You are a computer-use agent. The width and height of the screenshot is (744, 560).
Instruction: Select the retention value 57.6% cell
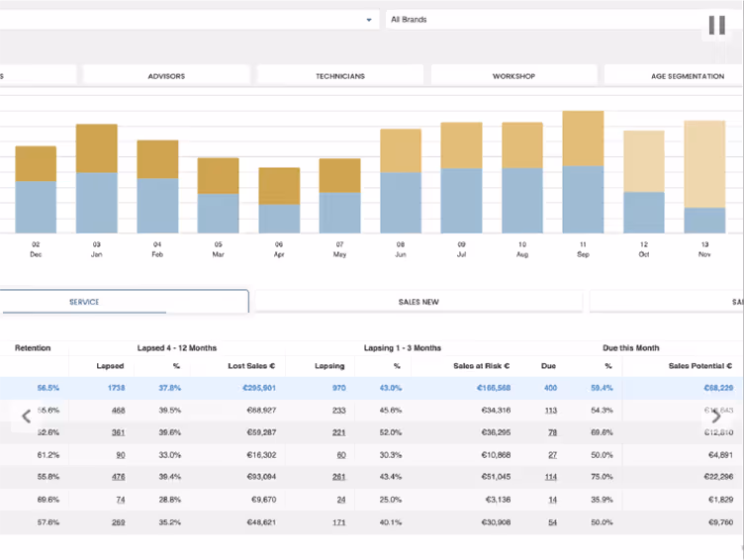47,522
